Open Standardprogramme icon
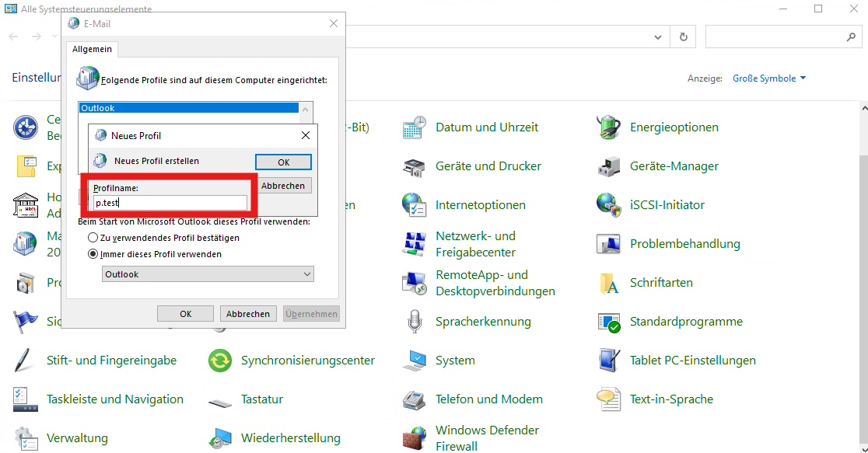The width and height of the screenshot is (868, 453). coord(608,322)
